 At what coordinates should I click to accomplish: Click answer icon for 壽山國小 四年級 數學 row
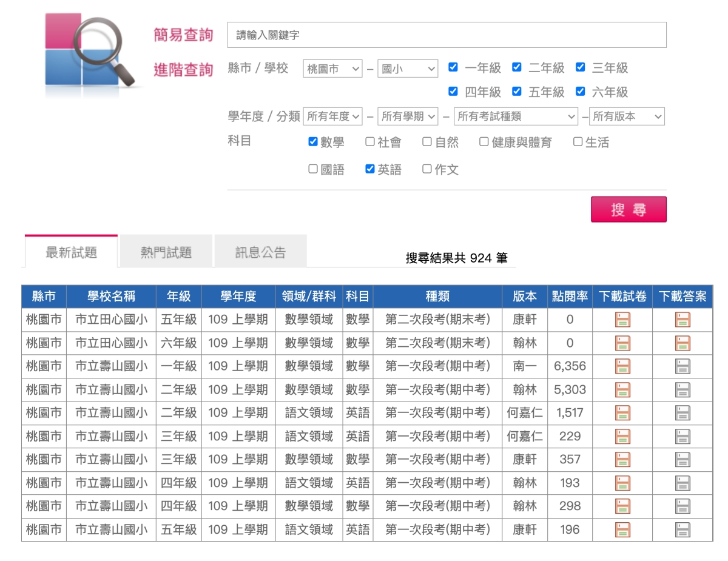pos(682,506)
